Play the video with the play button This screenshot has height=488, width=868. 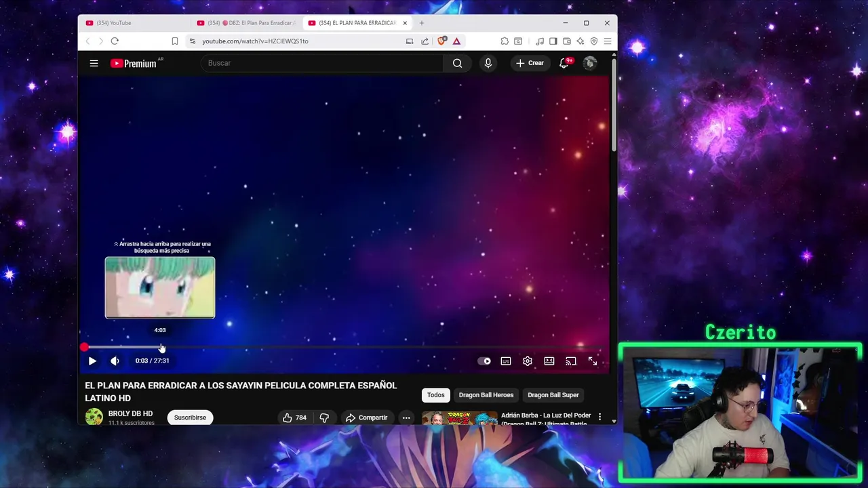[x=92, y=361]
